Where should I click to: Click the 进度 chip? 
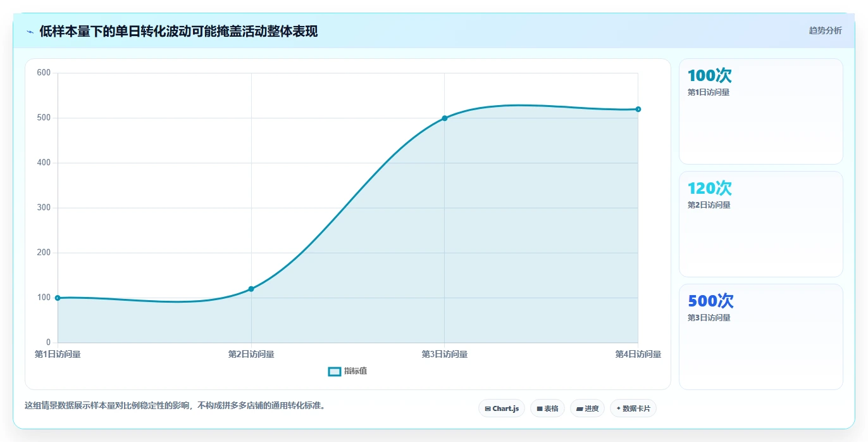[x=587, y=408]
